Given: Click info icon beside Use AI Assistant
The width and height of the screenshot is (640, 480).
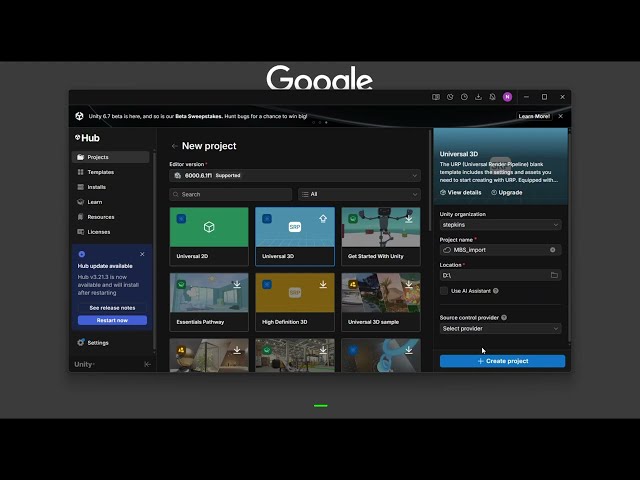Looking at the screenshot, I should click(x=496, y=291).
